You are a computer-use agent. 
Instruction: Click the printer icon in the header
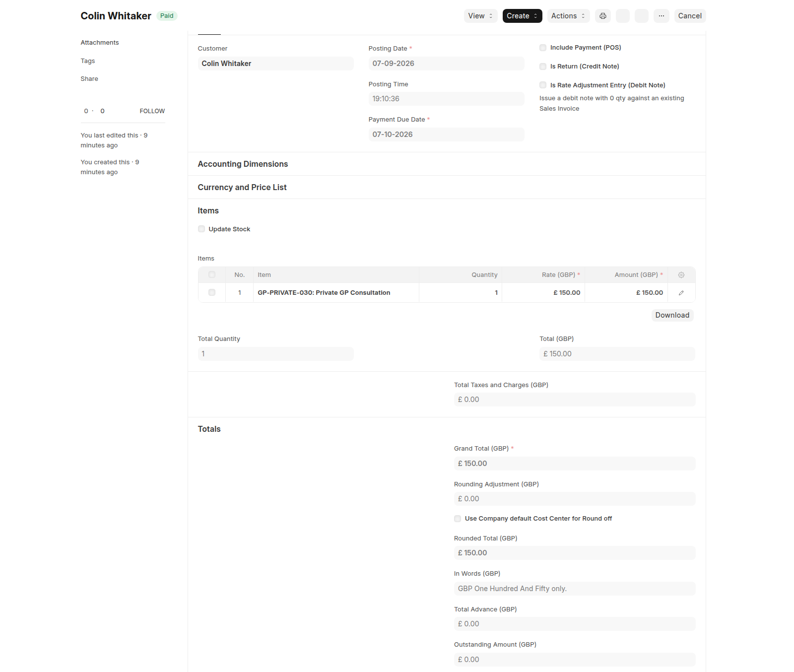coord(602,16)
